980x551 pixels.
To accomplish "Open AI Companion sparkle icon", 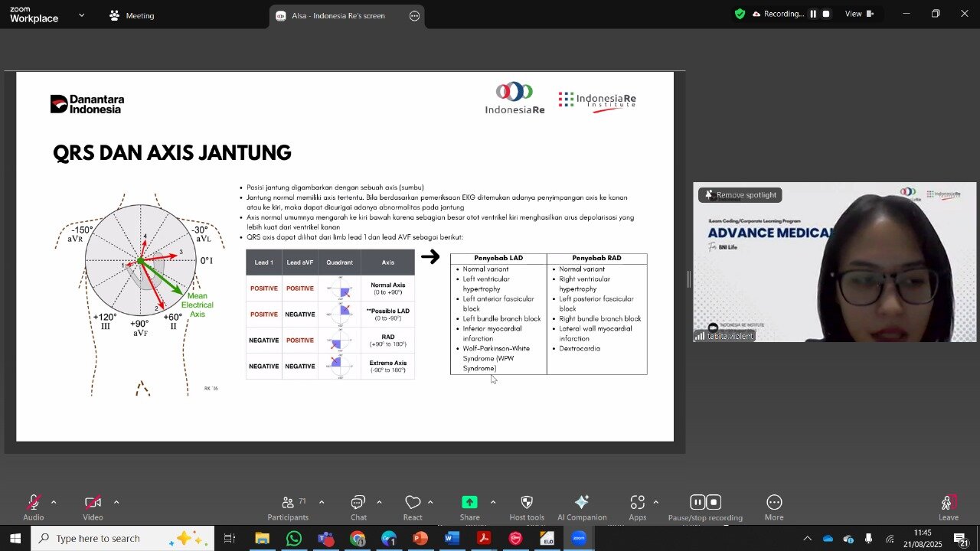I will click(x=582, y=503).
